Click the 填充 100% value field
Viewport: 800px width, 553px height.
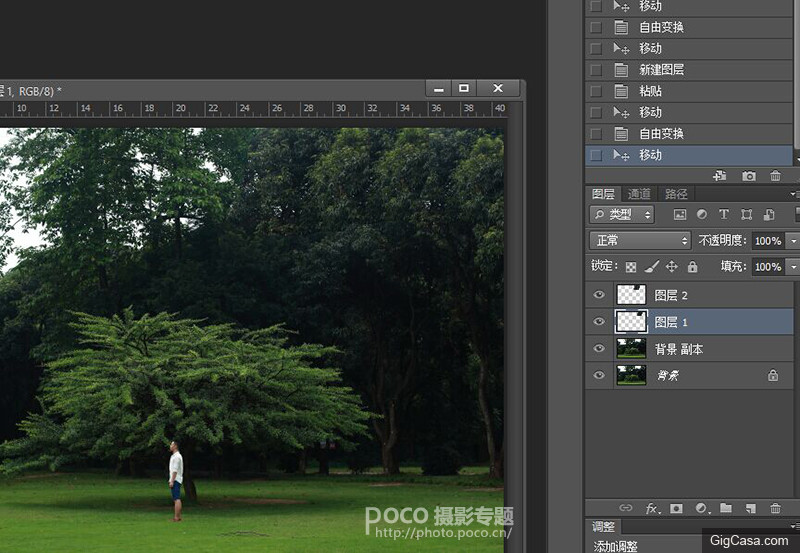point(769,267)
